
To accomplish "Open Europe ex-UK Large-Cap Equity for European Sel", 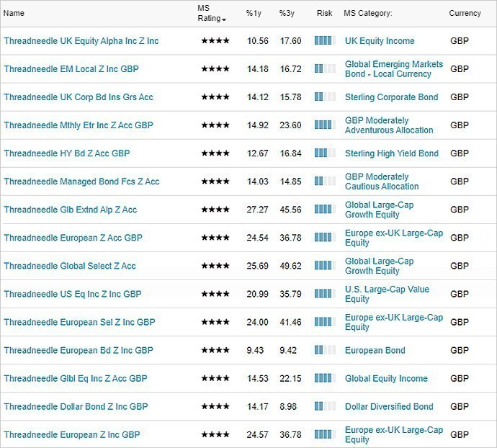I will coord(394,322).
